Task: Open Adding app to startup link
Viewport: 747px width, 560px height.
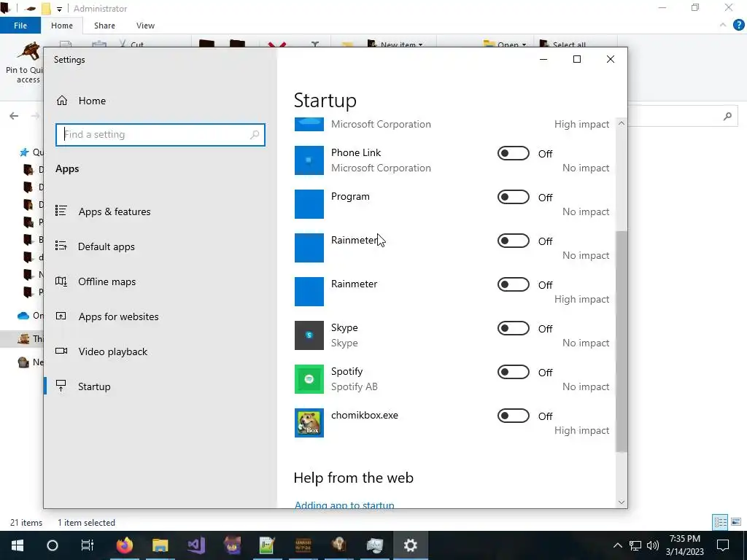Action: click(x=344, y=505)
